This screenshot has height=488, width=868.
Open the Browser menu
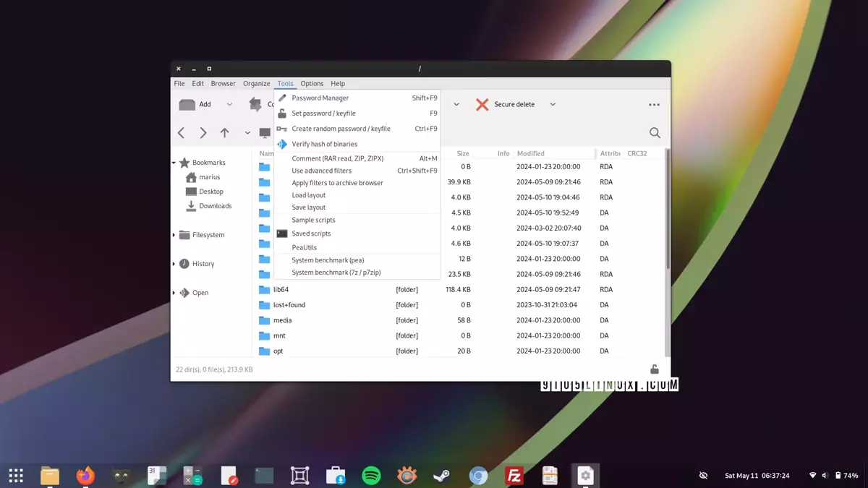224,83
